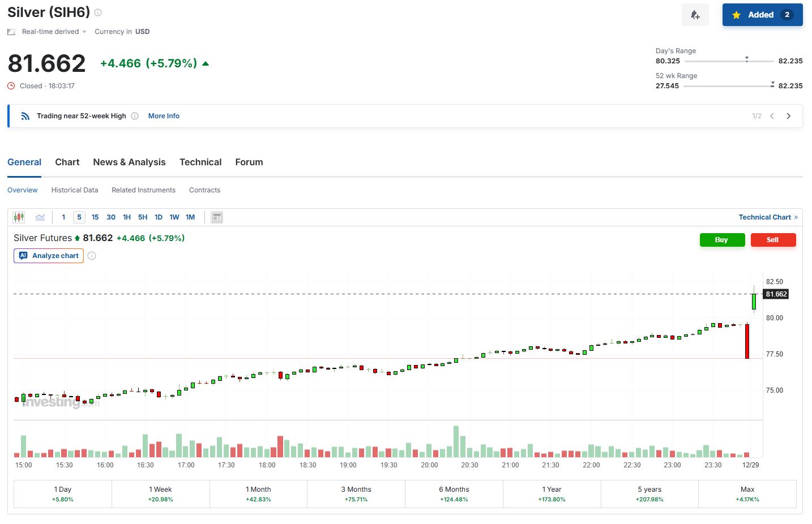
Task: Click the 1/2 insight page counter
Action: point(757,116)
